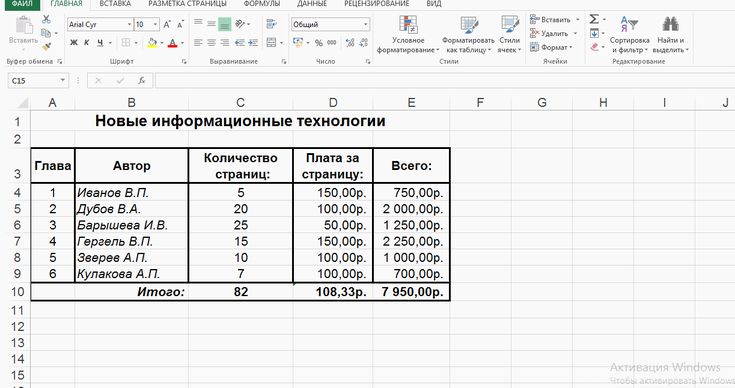Image resolution: width=735 pixels, height=388 pixels.
Task: Click the Sort and Filter icon
Action: pyautogui.click(x=630, y=34)
